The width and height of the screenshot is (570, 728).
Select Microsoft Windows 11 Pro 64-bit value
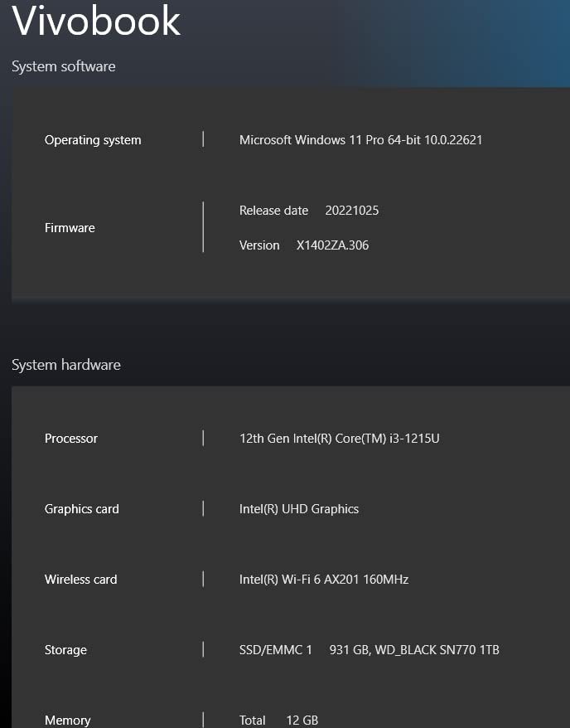pos(361,140)
